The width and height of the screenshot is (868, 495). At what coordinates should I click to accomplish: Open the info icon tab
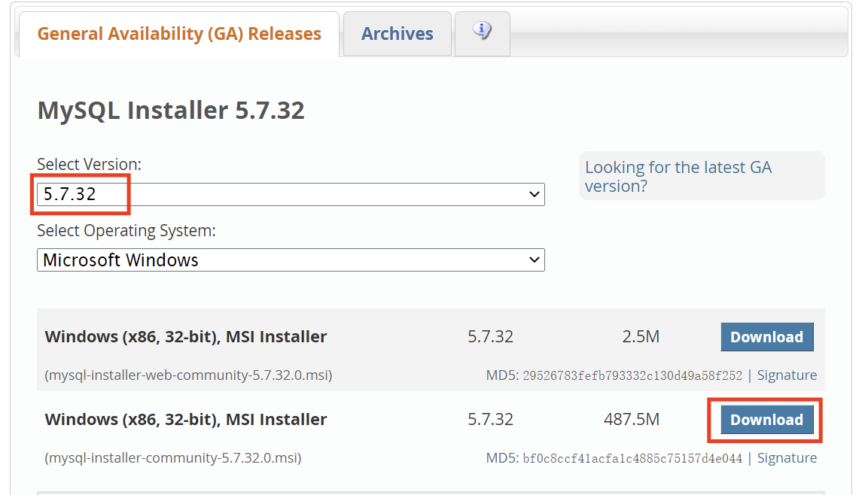[x=483, y=32]
